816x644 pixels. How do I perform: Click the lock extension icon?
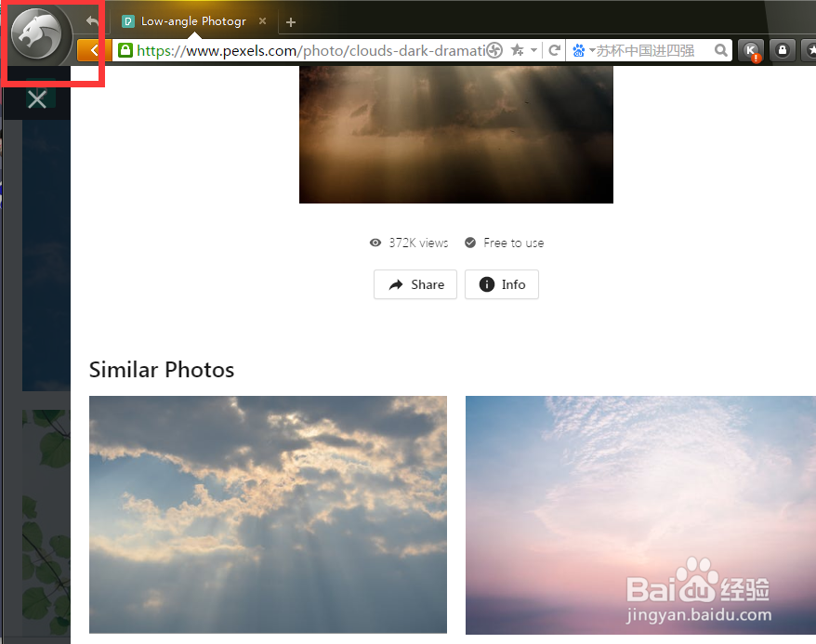pyautogui.click(x=783, y=50)
